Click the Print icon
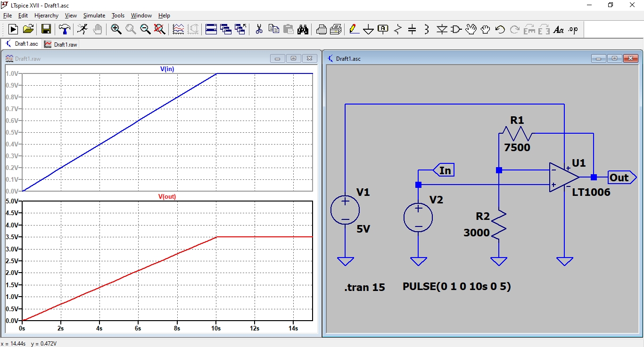 pos(336,29)
